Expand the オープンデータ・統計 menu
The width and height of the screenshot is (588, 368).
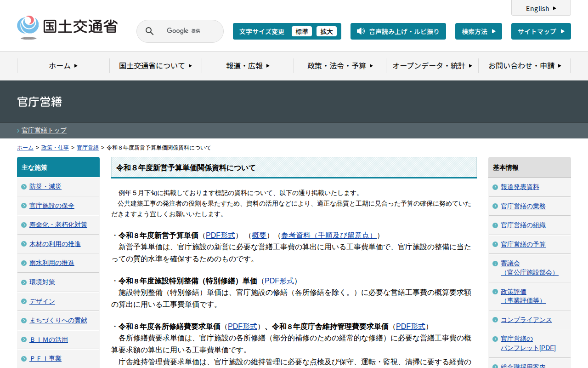tap(432, 66)
